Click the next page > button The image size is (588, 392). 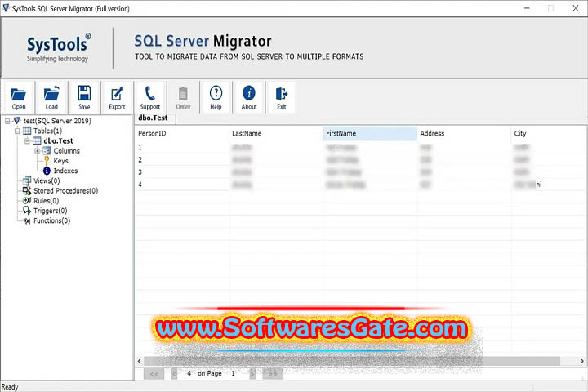click(252, 373)
